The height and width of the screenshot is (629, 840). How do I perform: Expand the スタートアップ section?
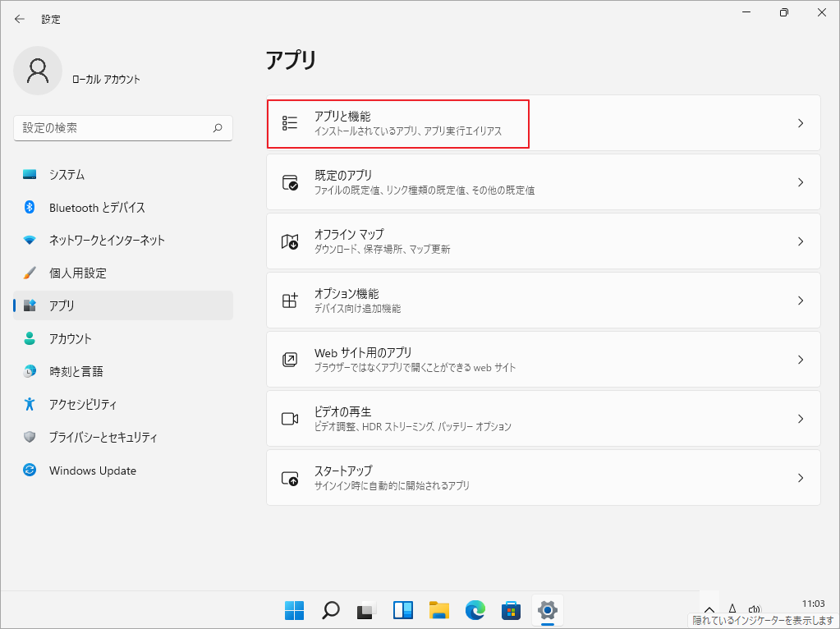coord(542,477)
